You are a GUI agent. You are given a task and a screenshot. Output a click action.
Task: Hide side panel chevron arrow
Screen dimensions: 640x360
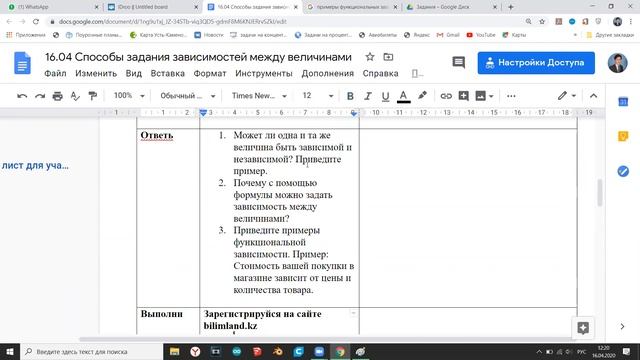click(x=622, y=327)
